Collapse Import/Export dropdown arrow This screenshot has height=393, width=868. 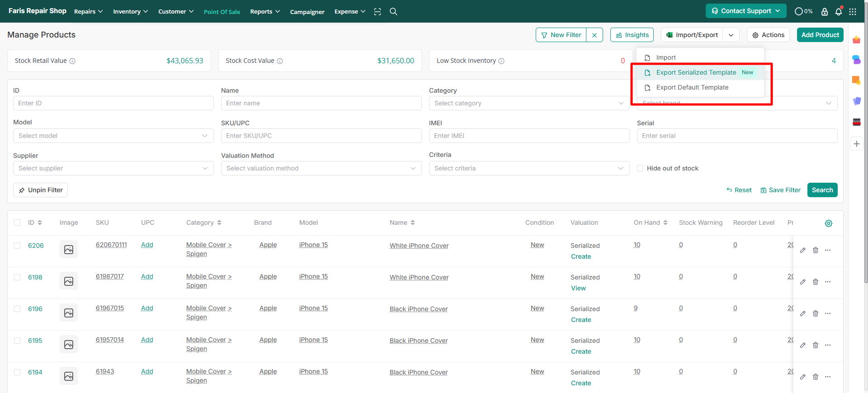[x=731, y=35]
